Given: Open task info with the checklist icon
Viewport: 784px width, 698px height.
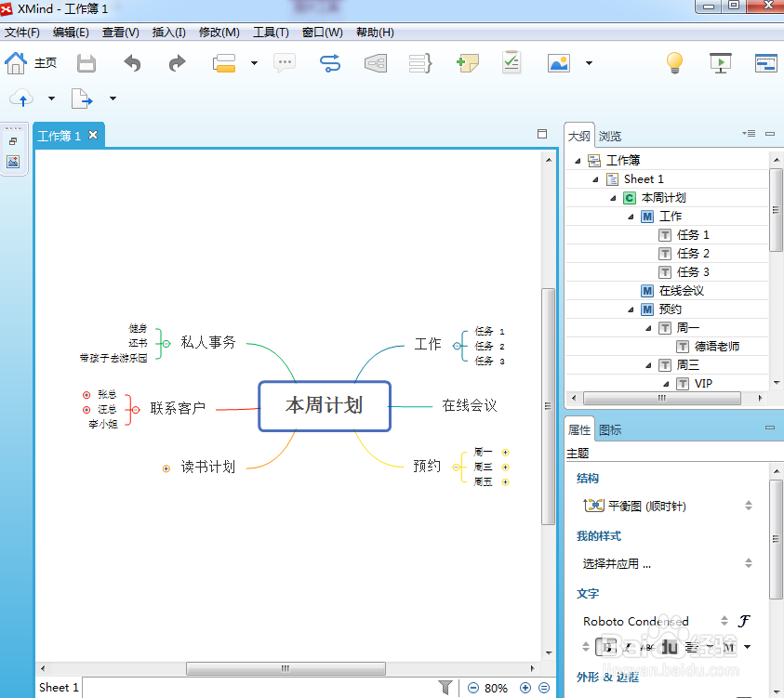Looking at the screenshot, I should click(511, 62).
